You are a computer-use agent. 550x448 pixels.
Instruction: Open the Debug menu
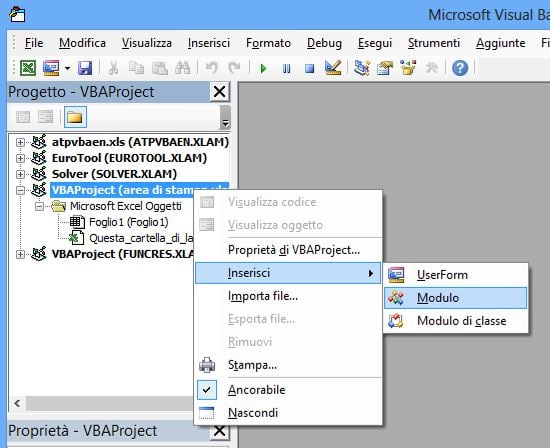tap(324, 43)
